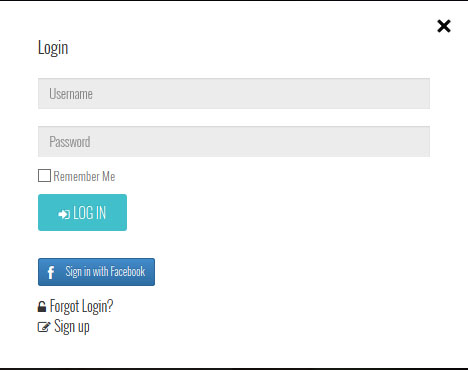This screenshot has width=468, height=370.
Task: Choose Sign in with Facebook
Action: click(96, 272)
